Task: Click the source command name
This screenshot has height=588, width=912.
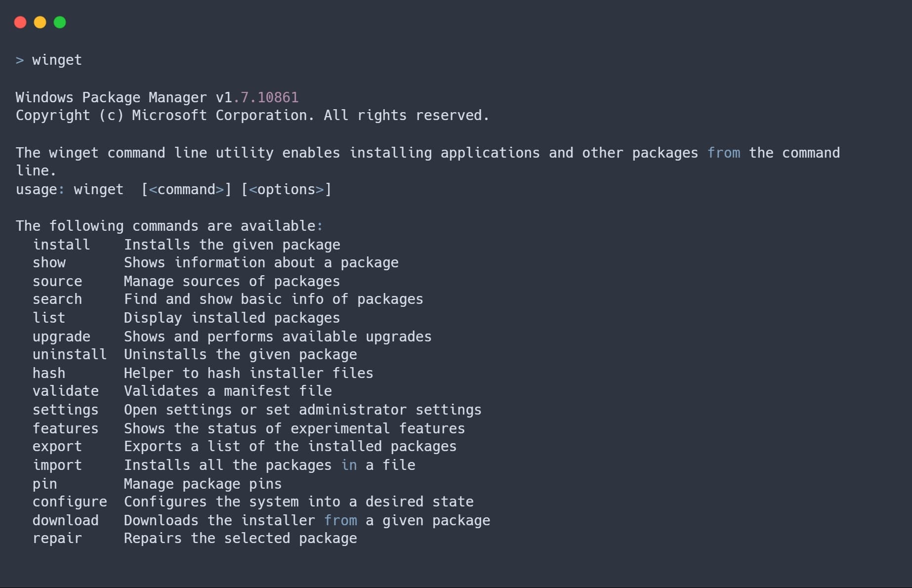Action: (57, 281)
